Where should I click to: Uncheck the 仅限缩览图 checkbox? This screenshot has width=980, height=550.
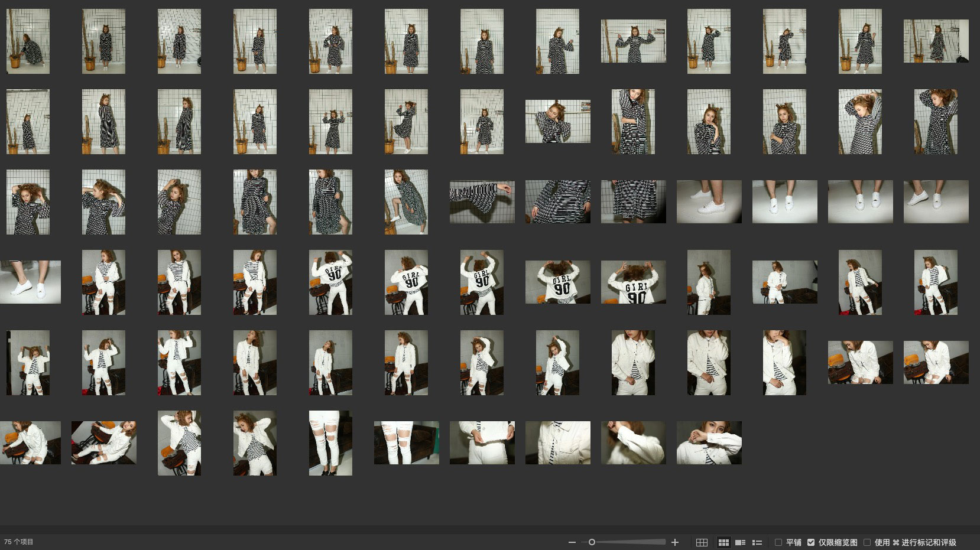(811, 542)
